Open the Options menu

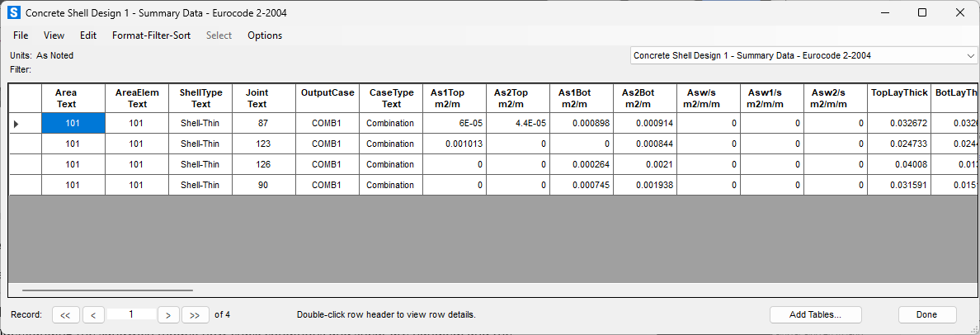(265, 35)
